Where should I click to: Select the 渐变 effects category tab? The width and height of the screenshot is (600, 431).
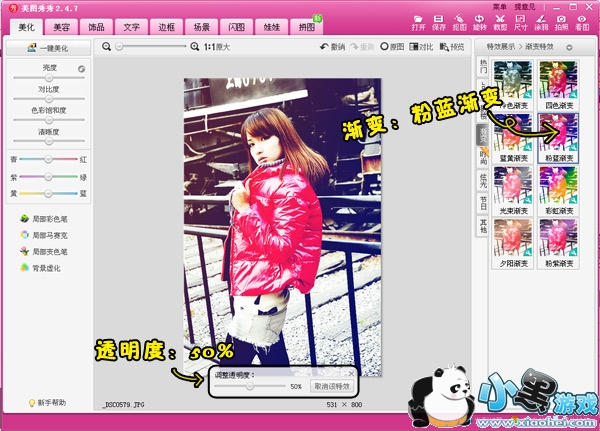pos(483,134)
